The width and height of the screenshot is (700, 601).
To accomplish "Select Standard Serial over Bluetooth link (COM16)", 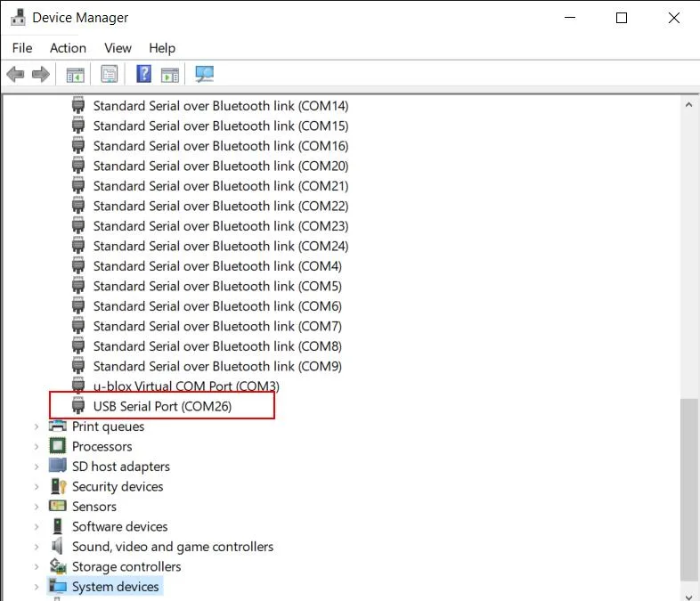I will click(221, 146).
